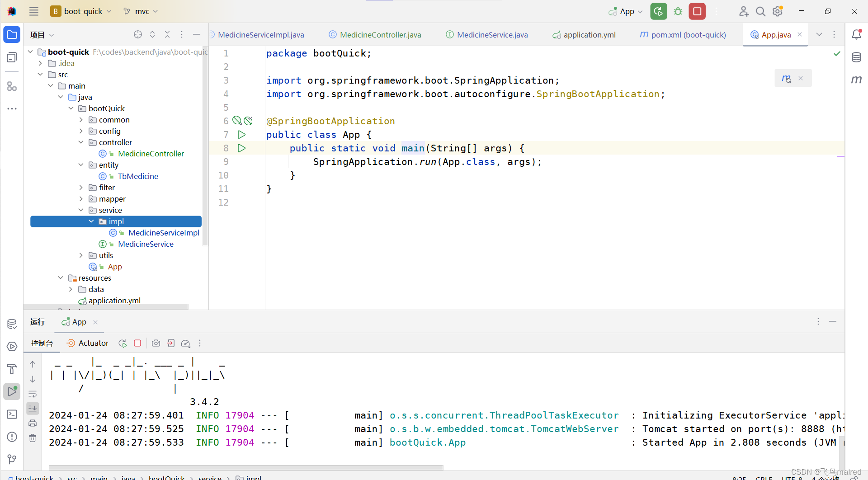Image resolution: width=868 pixels, height=480 pixels.
Task: Open the Build hammer tool window
Action: click(12, 369)
